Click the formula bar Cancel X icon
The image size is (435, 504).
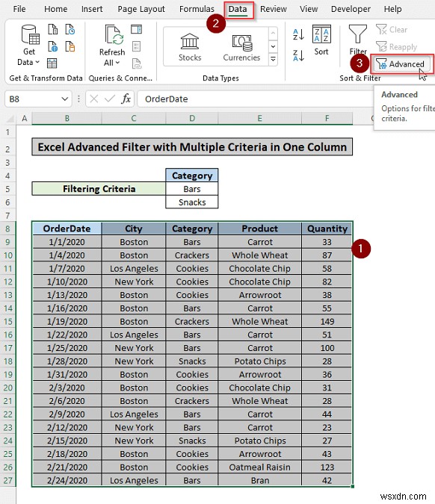94,99
